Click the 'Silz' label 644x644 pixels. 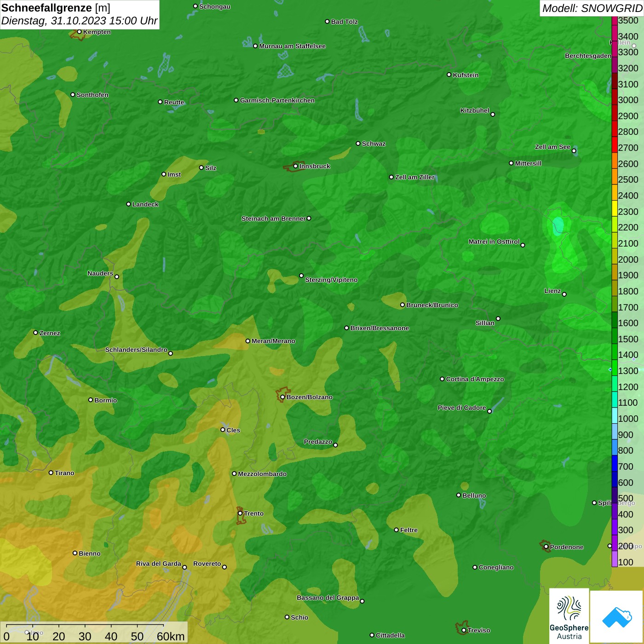[211, 168]
